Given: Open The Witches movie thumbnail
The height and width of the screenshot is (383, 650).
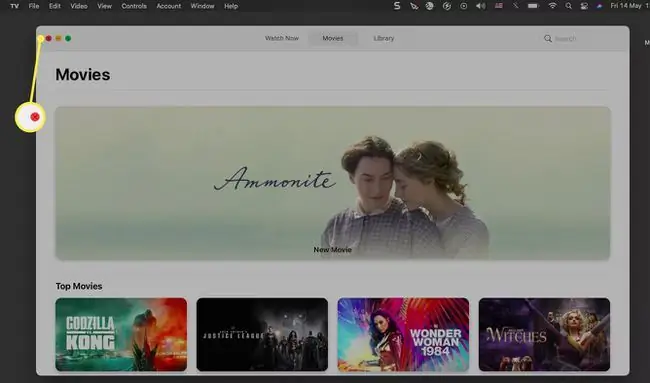Looking at the screenshot, I should (544, 334).
